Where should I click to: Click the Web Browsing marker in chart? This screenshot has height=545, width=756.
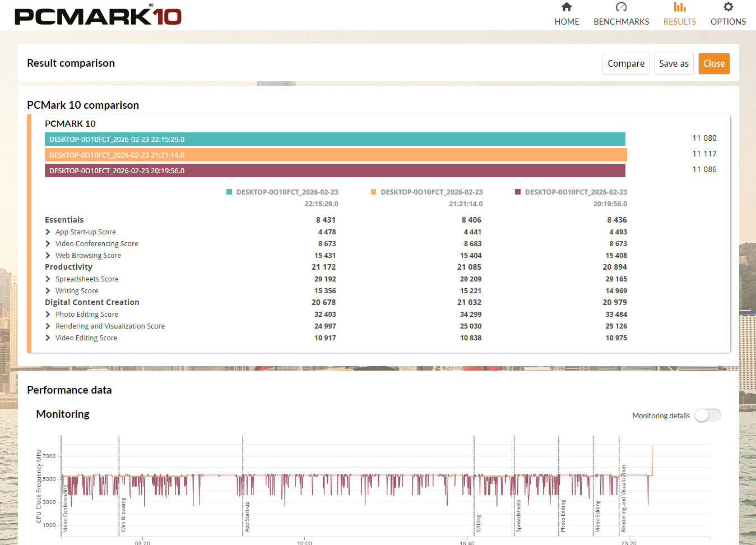123,515
